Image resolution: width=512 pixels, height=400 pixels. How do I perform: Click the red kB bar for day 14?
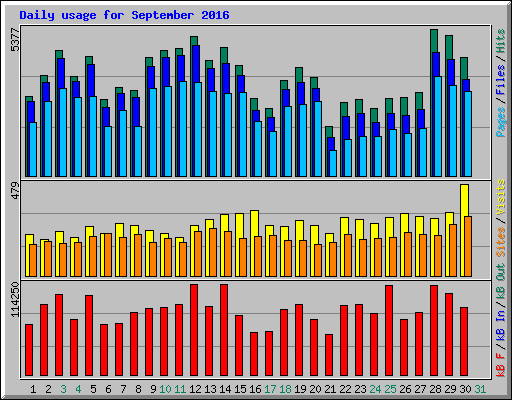click(224, 330)
